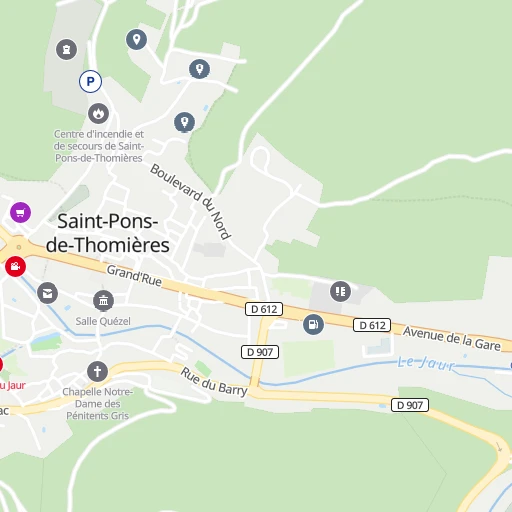512x512 pixels.
Task: Select the fire station flame icon
Action: [98, 114]
